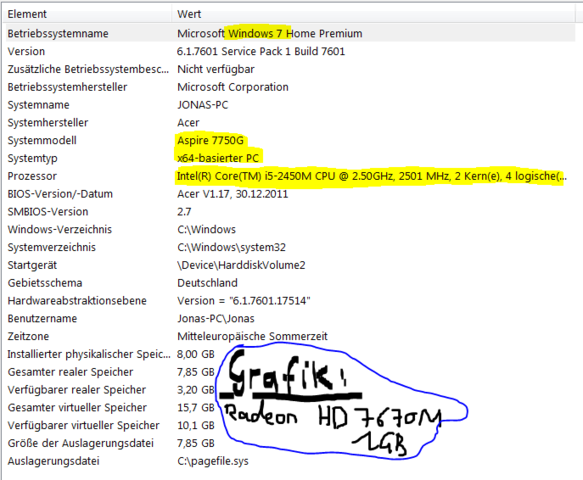Select the Gebietsschema Deutschland row
This screenshot has height=480, width=583.
coord(290,283)
